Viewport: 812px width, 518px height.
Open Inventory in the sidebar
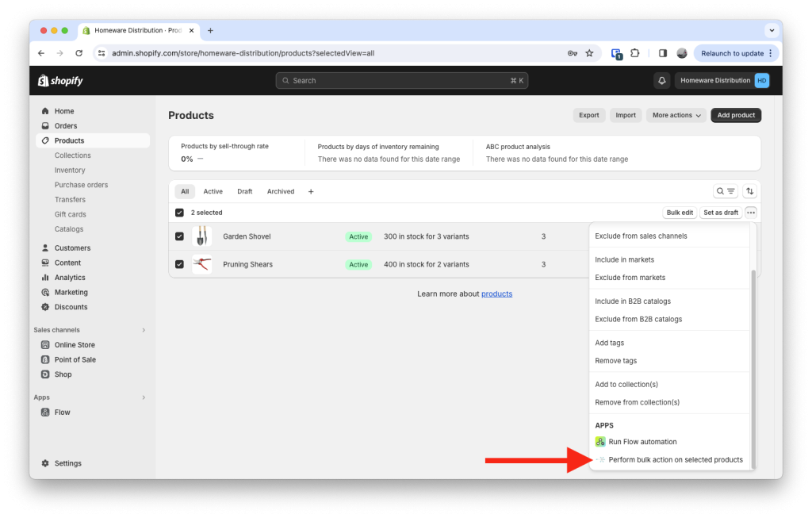70,170
